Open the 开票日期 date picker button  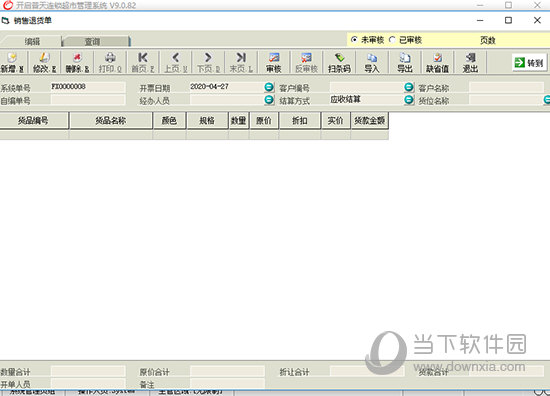pos(269,87)
